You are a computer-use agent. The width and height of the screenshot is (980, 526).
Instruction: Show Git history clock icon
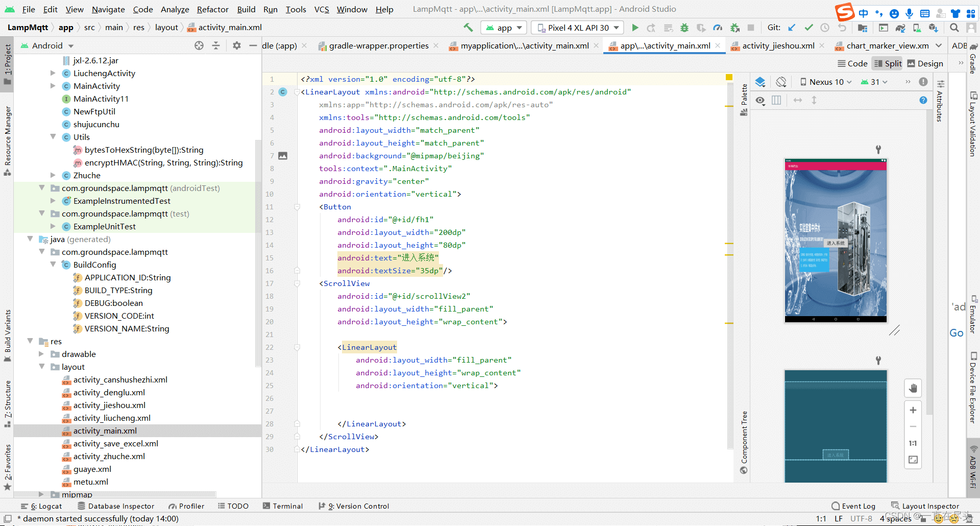[825, 28]
